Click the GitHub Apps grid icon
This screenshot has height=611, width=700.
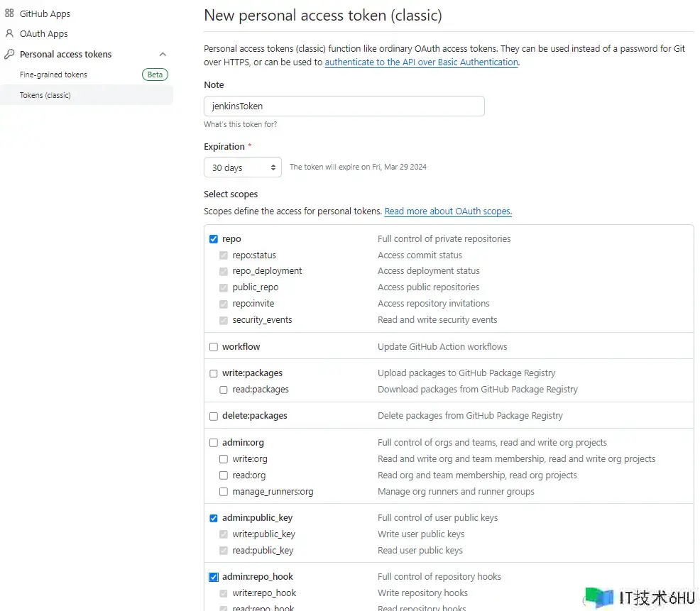pyautogui.click(x=9, y=13)
